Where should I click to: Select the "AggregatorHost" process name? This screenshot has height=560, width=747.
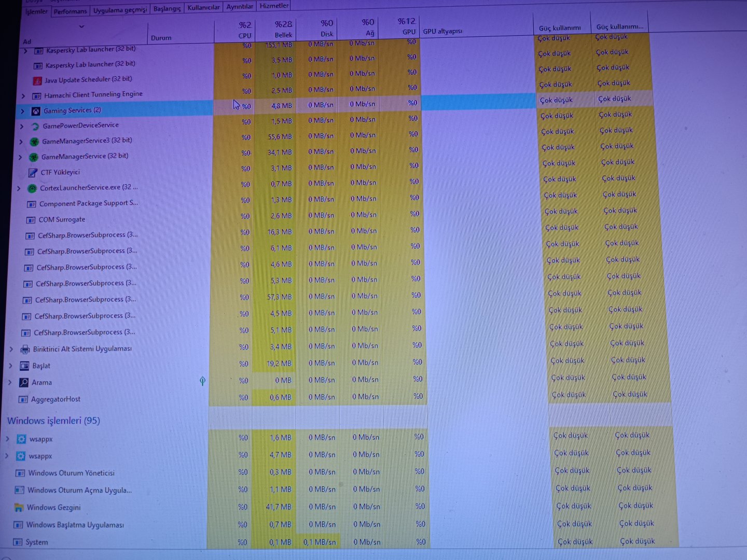[56, 399]
